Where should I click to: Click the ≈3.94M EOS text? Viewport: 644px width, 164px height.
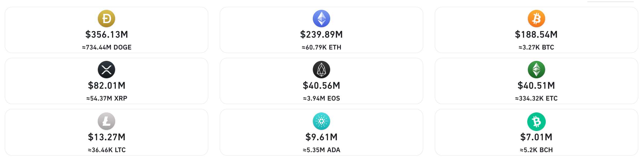[x=321, y=99]
